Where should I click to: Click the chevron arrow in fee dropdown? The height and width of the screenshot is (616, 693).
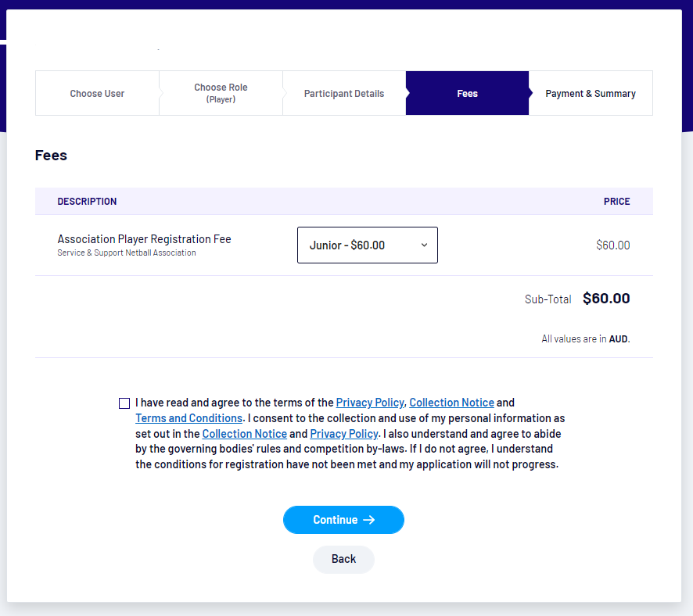click(x=424, y=245)
